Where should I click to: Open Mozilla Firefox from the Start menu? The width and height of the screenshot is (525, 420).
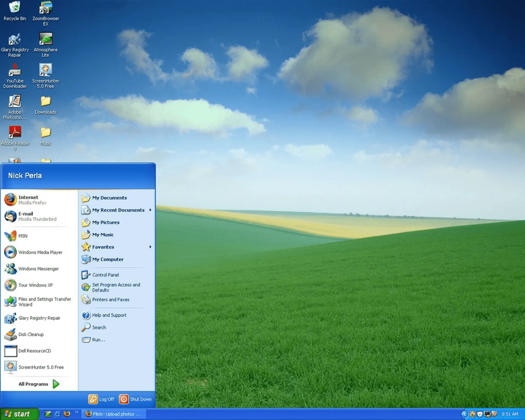coord(28,200)
